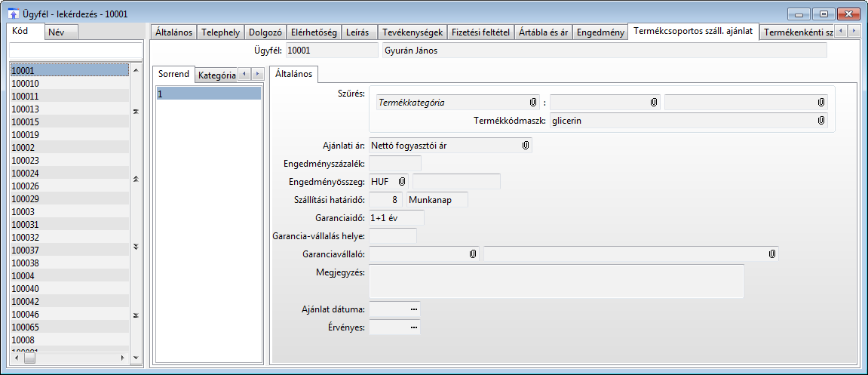
Task: Click the customer name field Gyurán János
Action: point(604,51)
